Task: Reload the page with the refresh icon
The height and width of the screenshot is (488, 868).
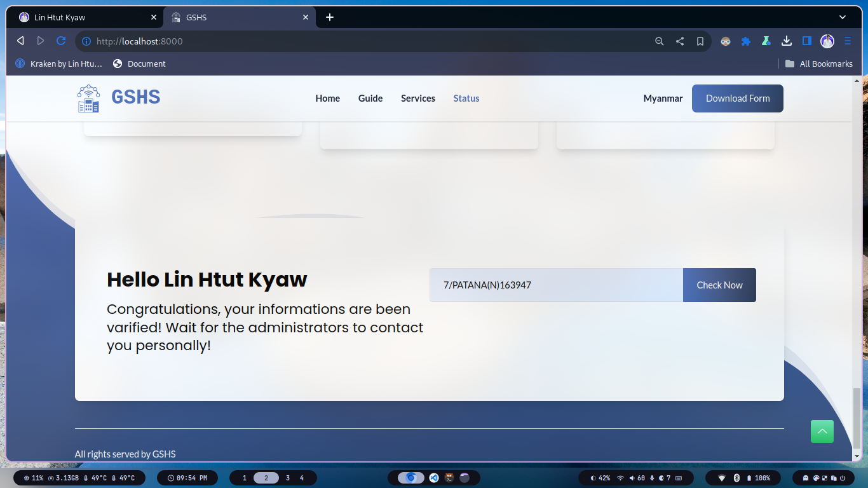Action: [x=61, y=41]
